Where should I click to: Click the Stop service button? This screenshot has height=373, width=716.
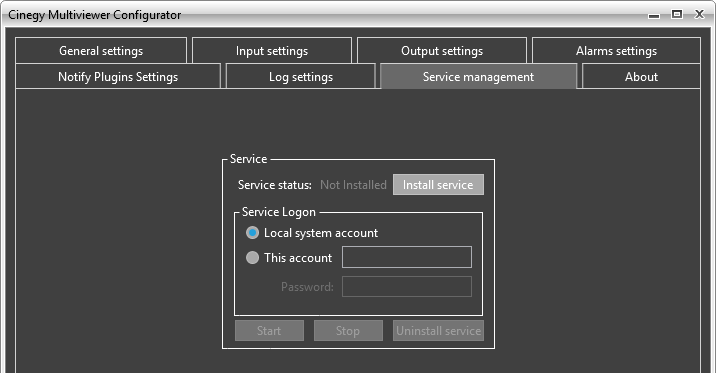(348, 331)
